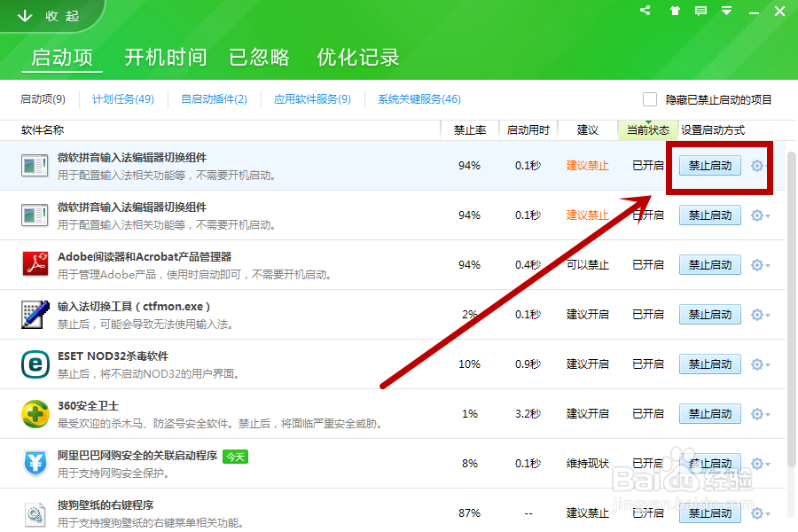This screenshot has width=798, height=532.
Task: Click 禁止启动 for ESET NOD32 row
Action: (710, 364)
